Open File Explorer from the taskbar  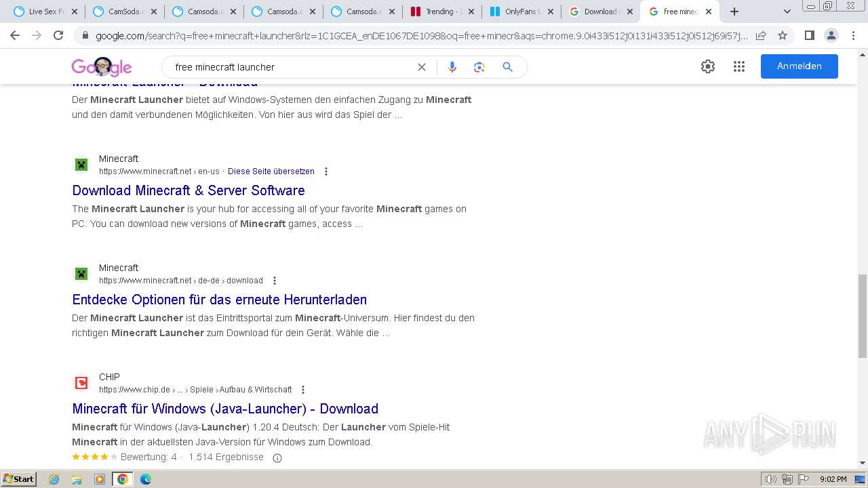pos(77,479)
